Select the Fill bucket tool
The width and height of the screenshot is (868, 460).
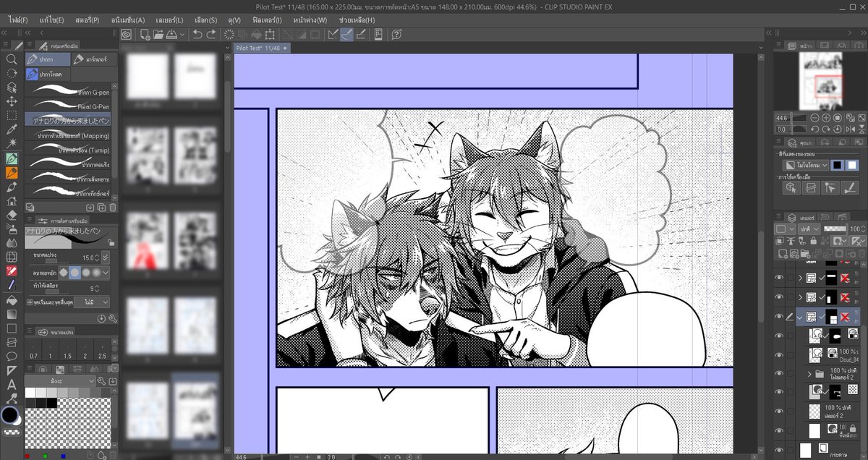click(x=11, y=299)
